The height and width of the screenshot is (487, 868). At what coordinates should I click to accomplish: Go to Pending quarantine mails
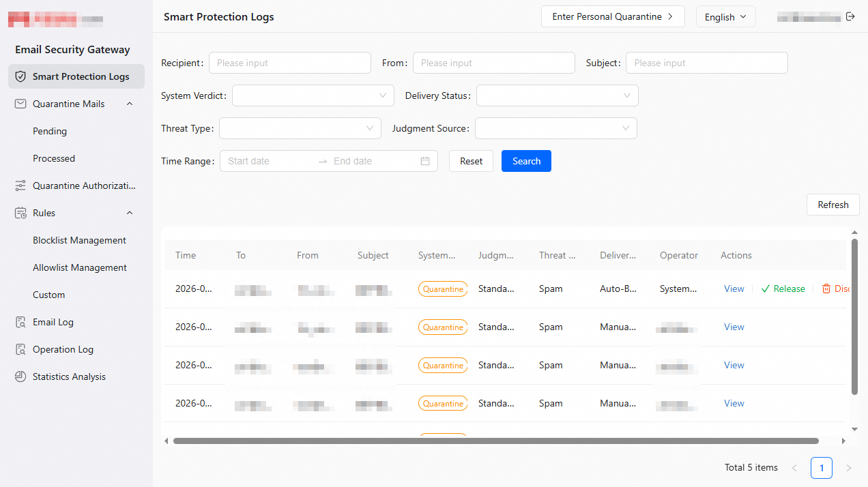coord(50,131)
